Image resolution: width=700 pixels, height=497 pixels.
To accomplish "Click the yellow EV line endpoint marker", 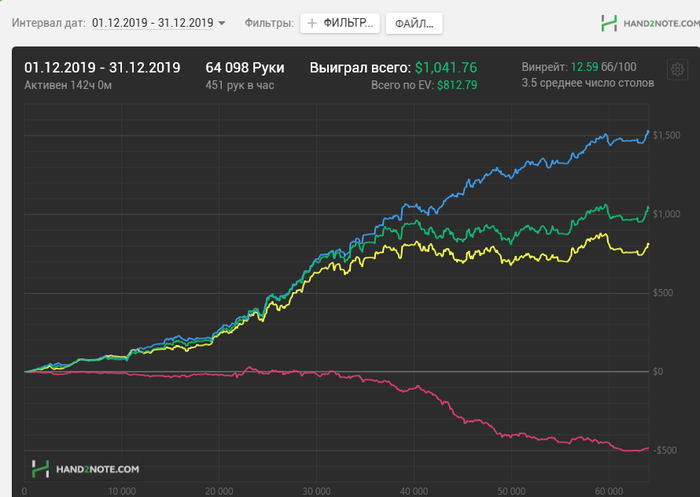I will (648, 244).
